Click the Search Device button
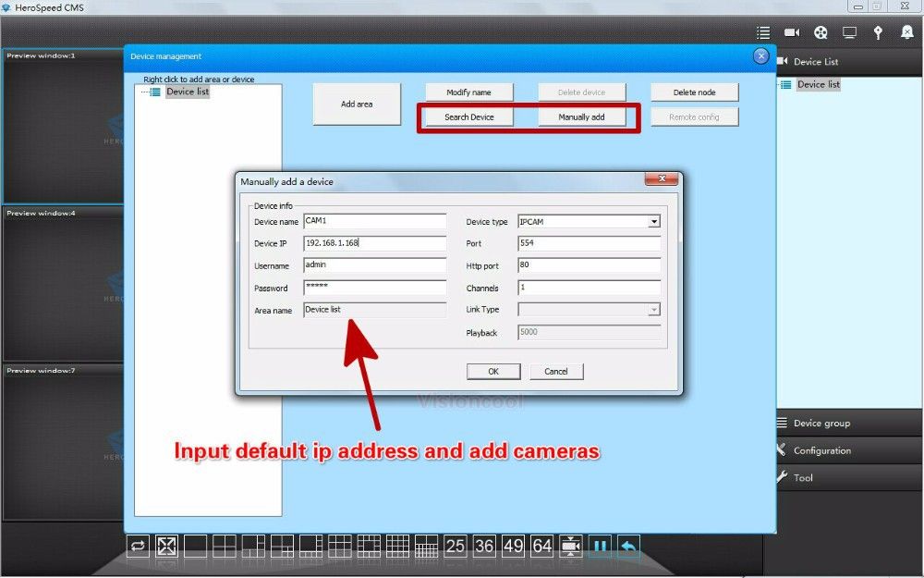The image size is (924, 578). click(469, 117)
